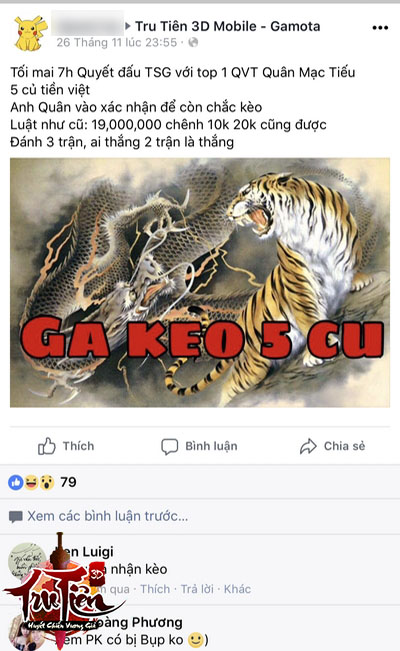Click the Pikachu profile avatar
400x651 pixels.
pos(28,33)
